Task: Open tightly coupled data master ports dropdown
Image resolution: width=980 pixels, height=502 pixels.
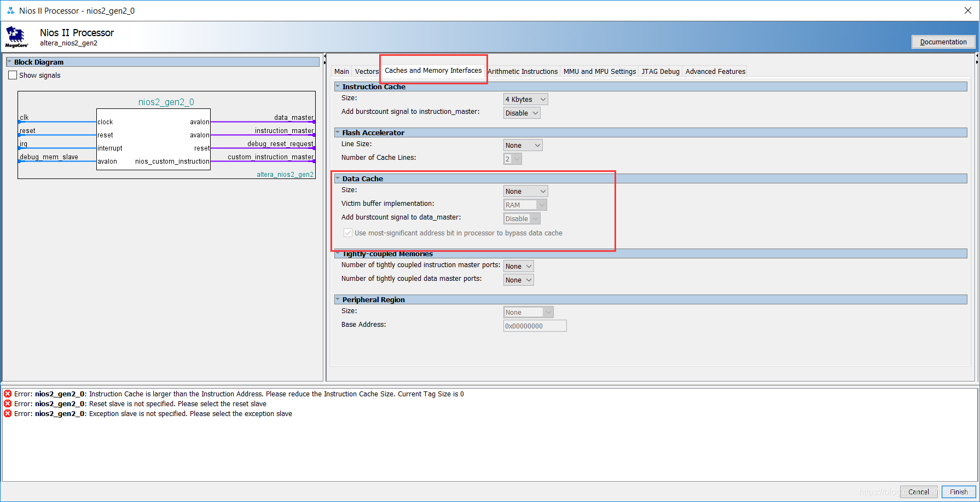Action: click(518, 280)
